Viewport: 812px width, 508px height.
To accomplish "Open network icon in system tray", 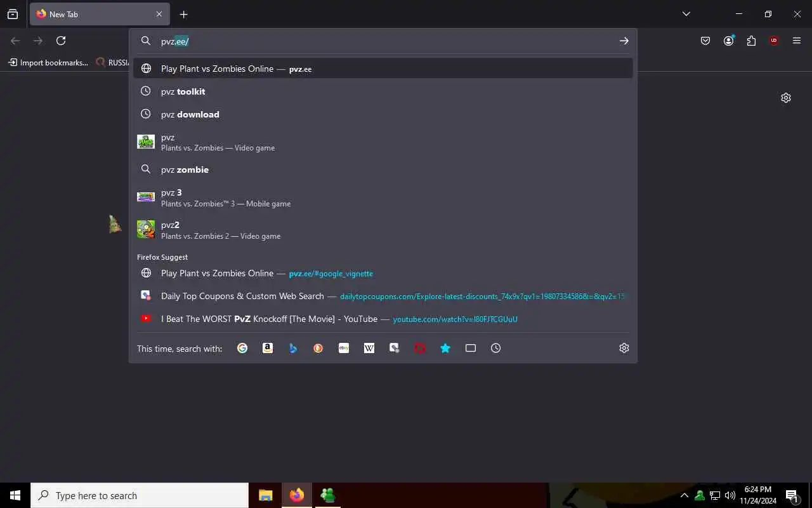I will point(715,495).
